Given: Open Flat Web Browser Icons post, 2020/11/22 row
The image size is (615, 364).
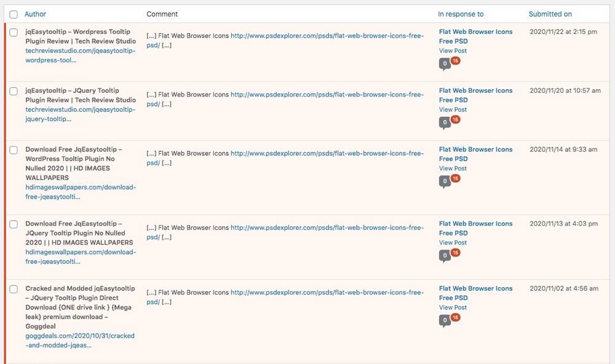Looking at the screenshot, I should click(x=476, y=36).
